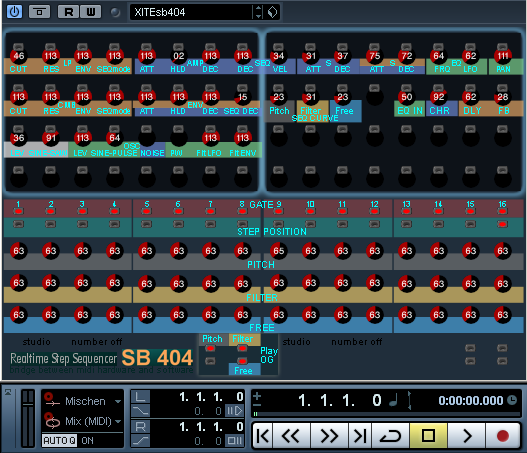Toggle the AUTO Q button

coord(59,440)
